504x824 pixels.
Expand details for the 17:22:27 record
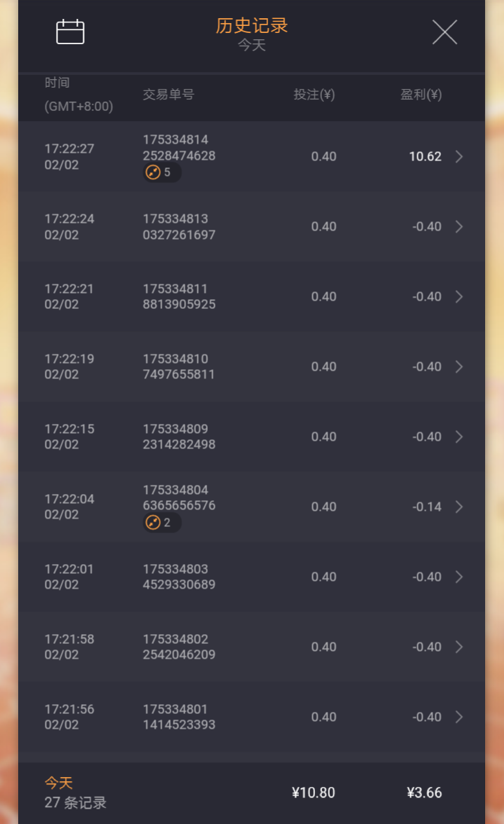coord(459,157)
